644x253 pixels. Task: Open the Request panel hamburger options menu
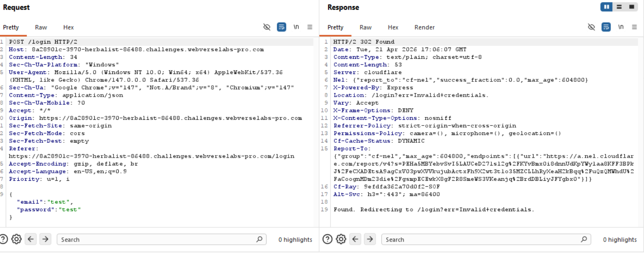(x=310, y=27)
